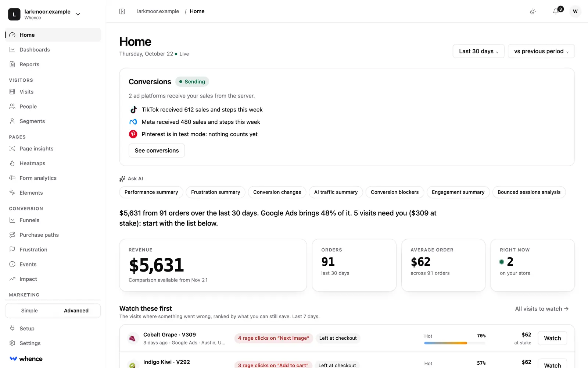Click the Frustration flag icon

(x=12, y=250)
